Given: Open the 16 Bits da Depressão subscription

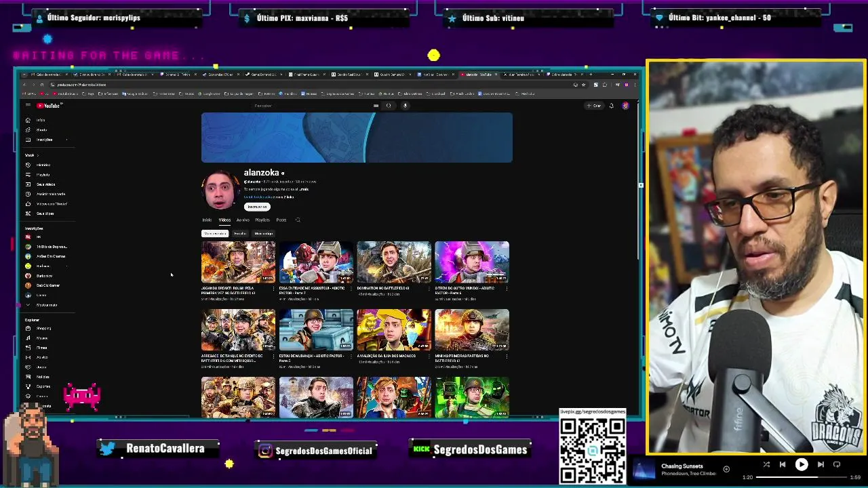Looking at the screenshot, I should [x=46, y=247].
